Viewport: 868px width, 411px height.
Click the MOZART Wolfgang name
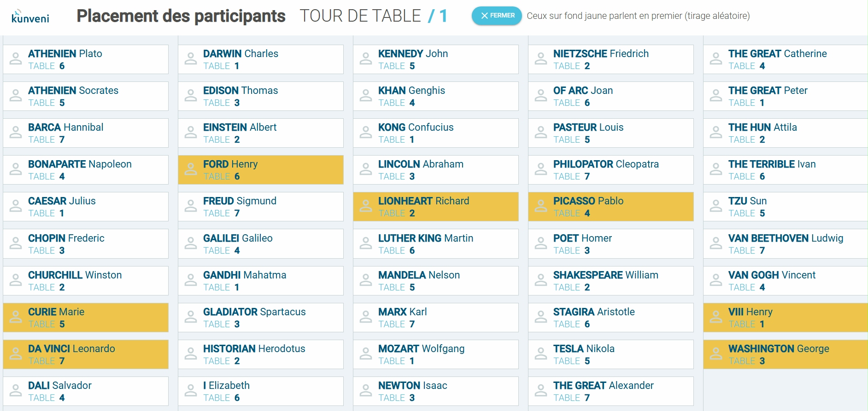click(421, 348)
